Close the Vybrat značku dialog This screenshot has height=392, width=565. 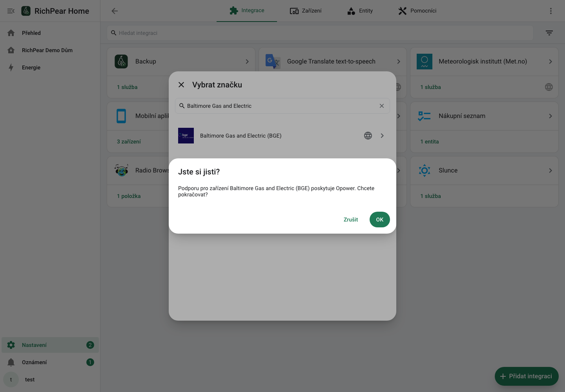[181, 85]
